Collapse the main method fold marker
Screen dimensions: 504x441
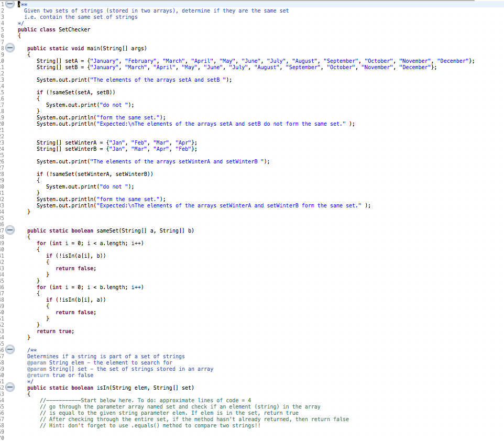point(10,48)
